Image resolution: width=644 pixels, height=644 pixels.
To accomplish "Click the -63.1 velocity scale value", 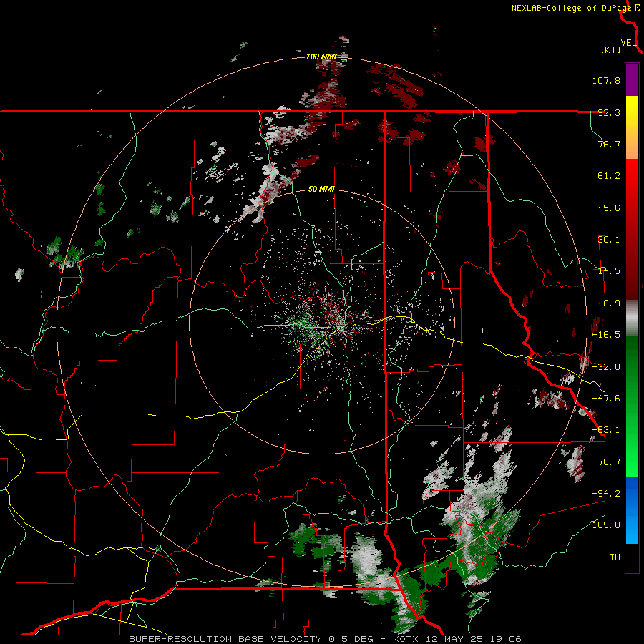I will [x=606, y=430].
